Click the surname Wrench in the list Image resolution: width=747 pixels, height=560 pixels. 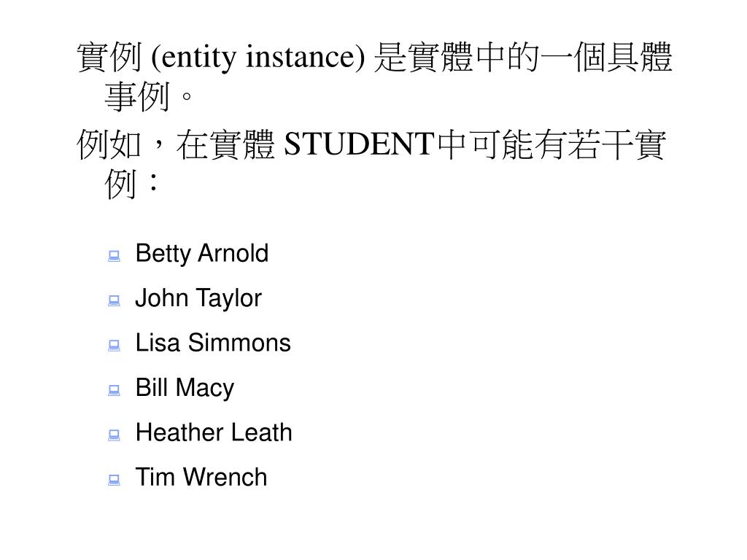(x=225, y=477)
